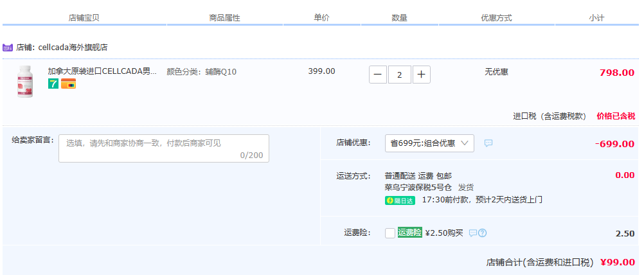Viewport: 644px width, 275px height.
Task: Open the product title 加拿大原装进口CELLCADA男...
Action: [102, 71]
